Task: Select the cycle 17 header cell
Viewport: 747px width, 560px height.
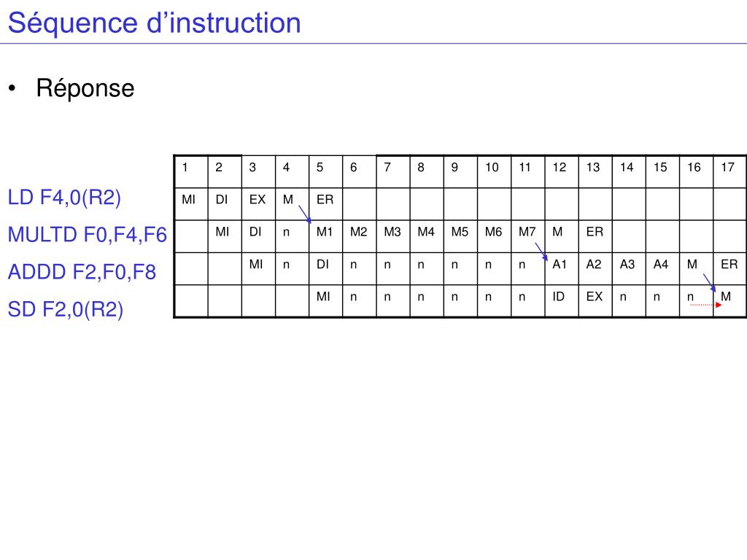Action: tap(729, 171)
